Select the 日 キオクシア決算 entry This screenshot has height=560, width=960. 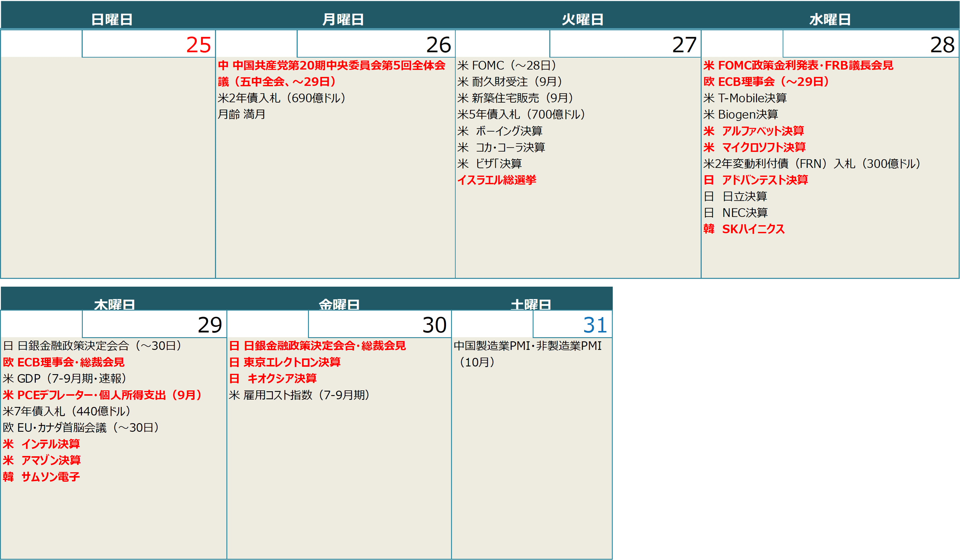pyautogui.click(x=273, y=379)
